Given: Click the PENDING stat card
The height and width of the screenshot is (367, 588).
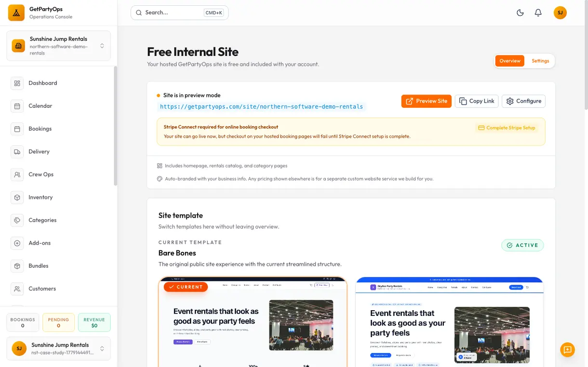Looking at the screenshot, I should pos(58,323).
